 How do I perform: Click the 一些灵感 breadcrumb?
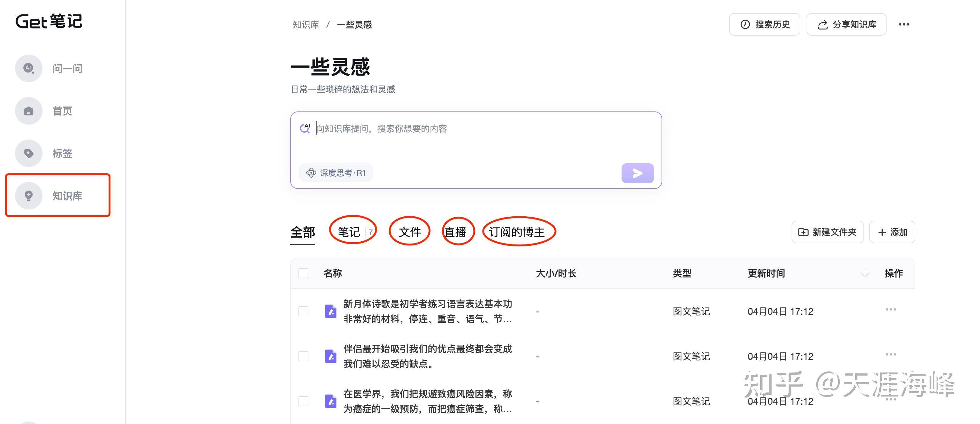[x=354, y=25]
